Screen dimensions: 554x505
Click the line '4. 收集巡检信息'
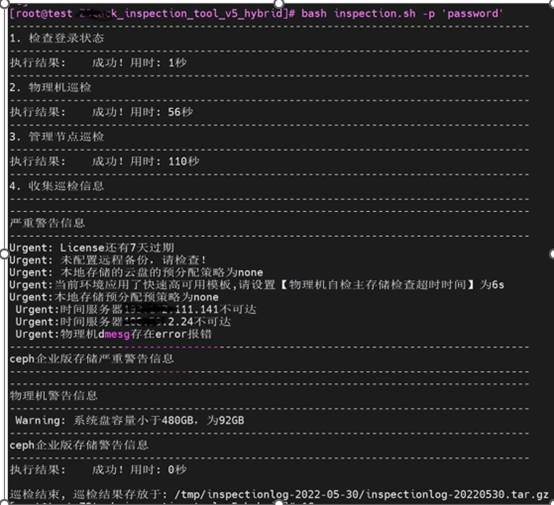57,186
